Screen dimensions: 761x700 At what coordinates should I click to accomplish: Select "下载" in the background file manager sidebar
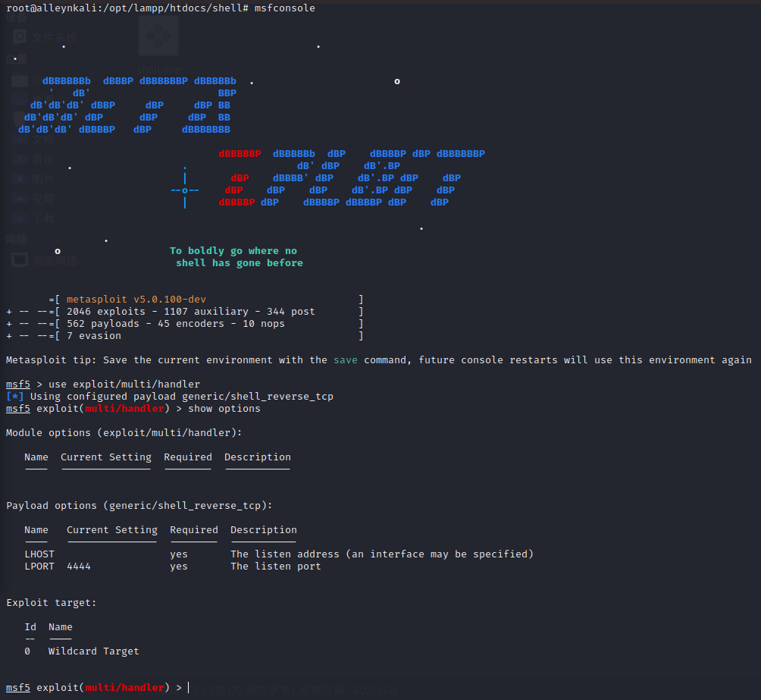[42, 218]
